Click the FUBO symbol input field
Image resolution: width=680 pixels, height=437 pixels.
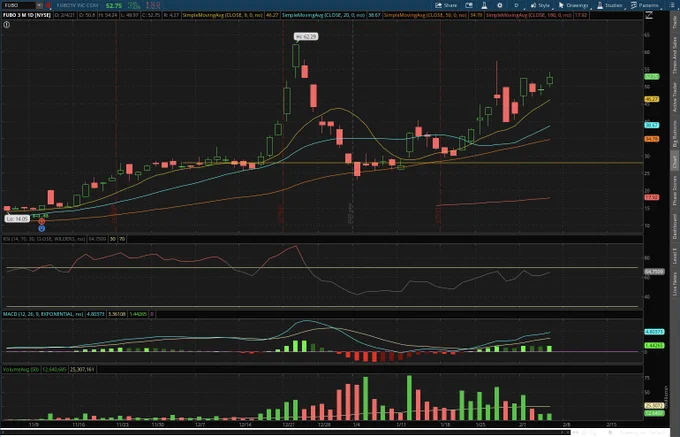(19, 5)
